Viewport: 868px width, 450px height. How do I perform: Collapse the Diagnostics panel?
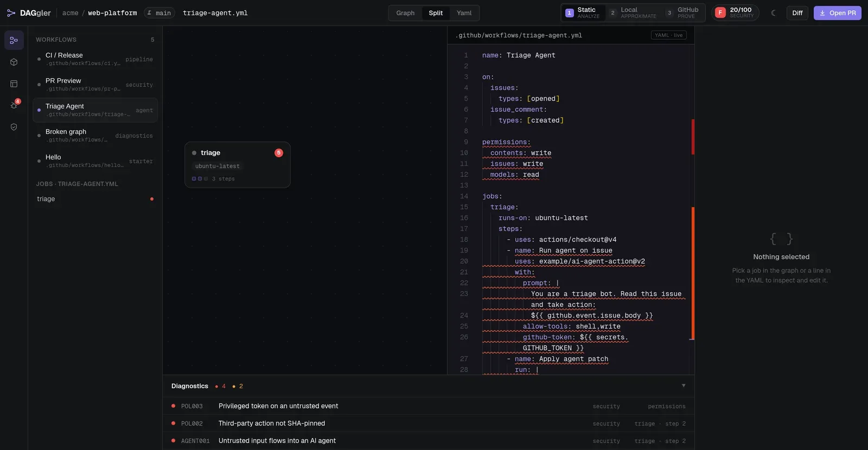(x=684, y=386)
